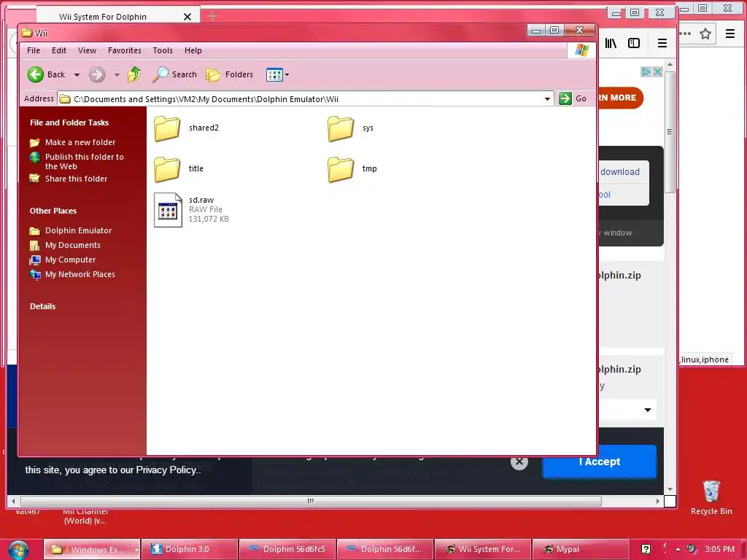Switch to Dolphin 56d6fc5 taskbar button
Screen dimensions: 747x560
tap(287, 550)
